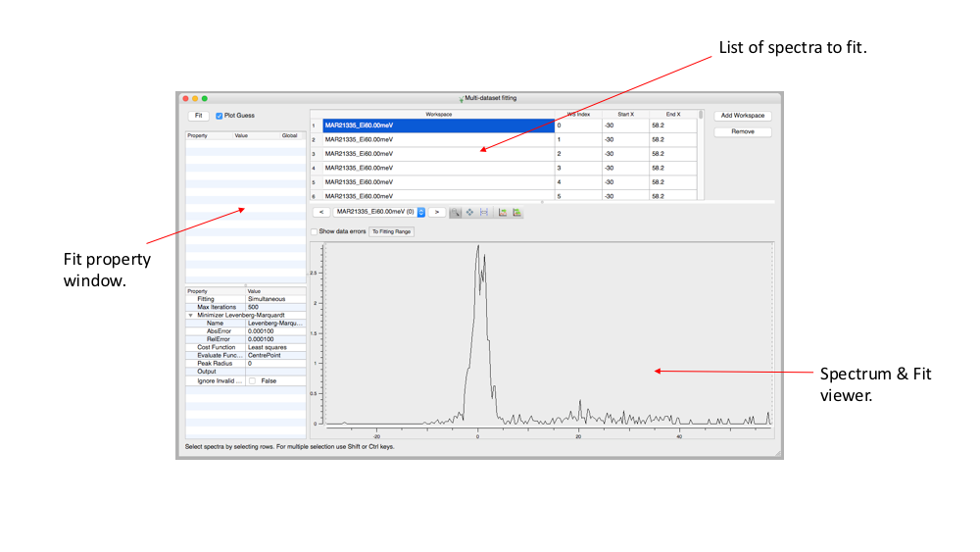Click the fitting range selector icon
980x552 pixels.
pos(484,212)
